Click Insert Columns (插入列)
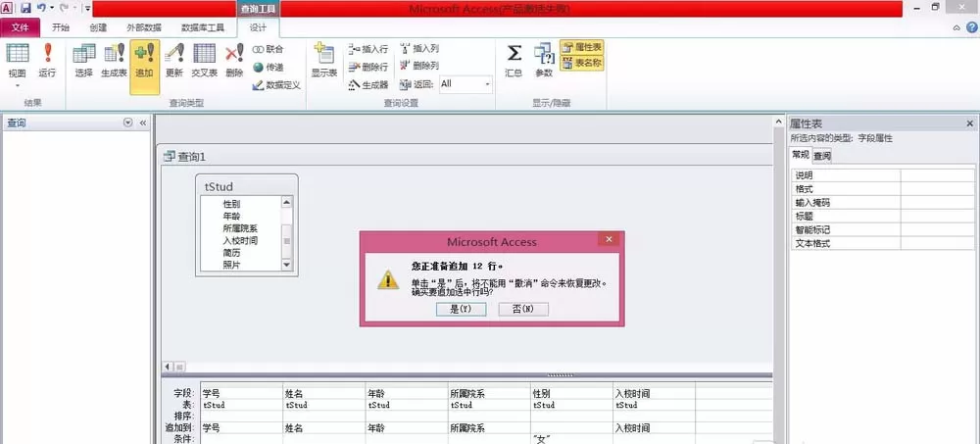Image resolution: width=980 pixels, height=444 pixels. tap(419, 49)
